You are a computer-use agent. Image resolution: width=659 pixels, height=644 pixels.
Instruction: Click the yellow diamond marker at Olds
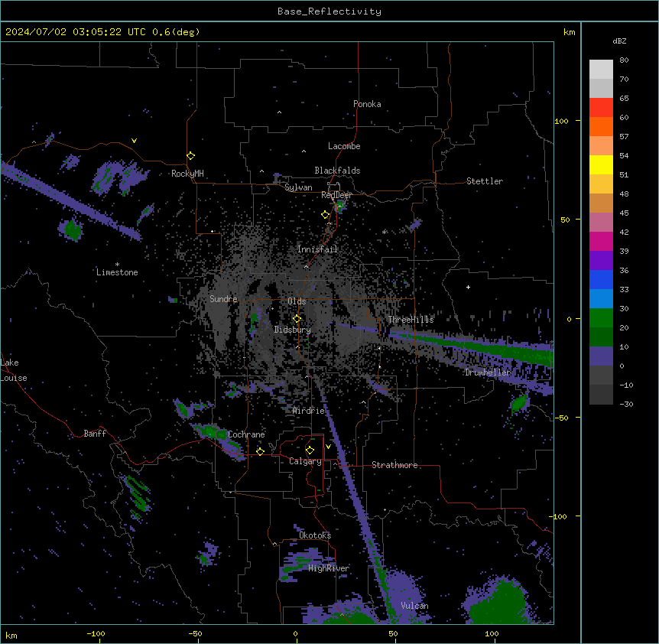[x=297, y=319]
